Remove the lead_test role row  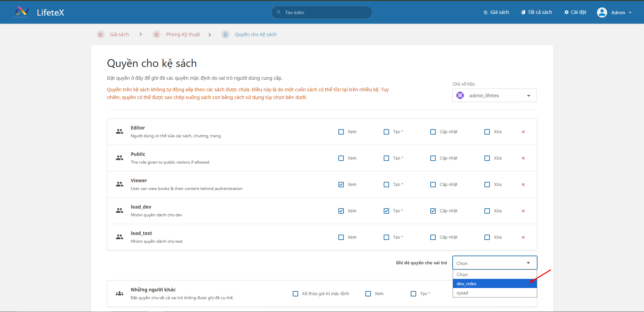pos(523,237)
